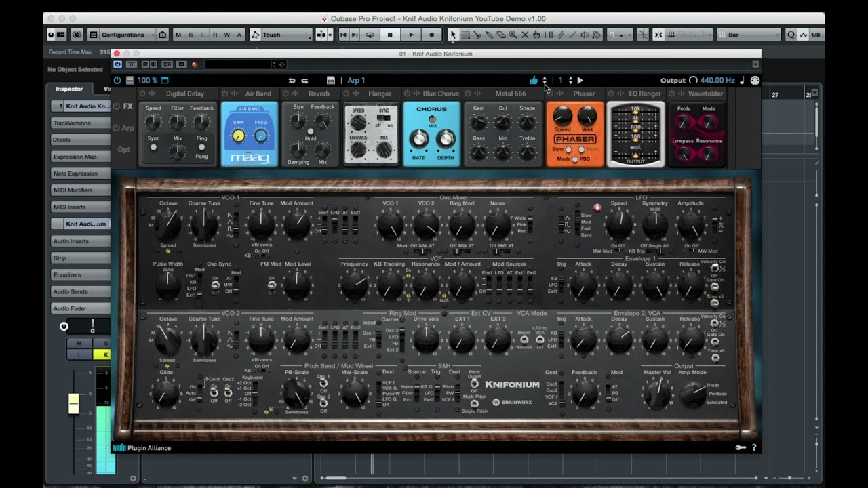The height and width of the screenshot is (488, 868).
Task: Expand Equalizers inspector section
Action: pos(81,275)
